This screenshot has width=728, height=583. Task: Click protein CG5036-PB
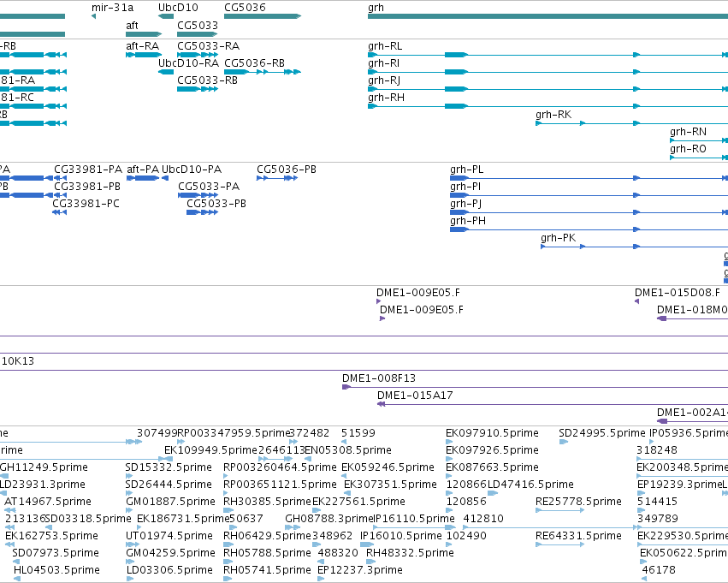click(x=287, y=170)
